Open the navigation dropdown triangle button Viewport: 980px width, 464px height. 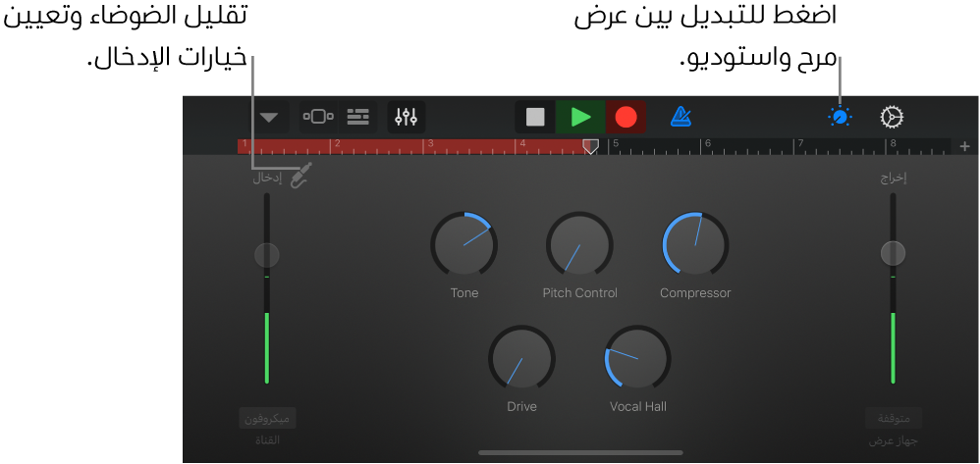(x=269, y=118)
